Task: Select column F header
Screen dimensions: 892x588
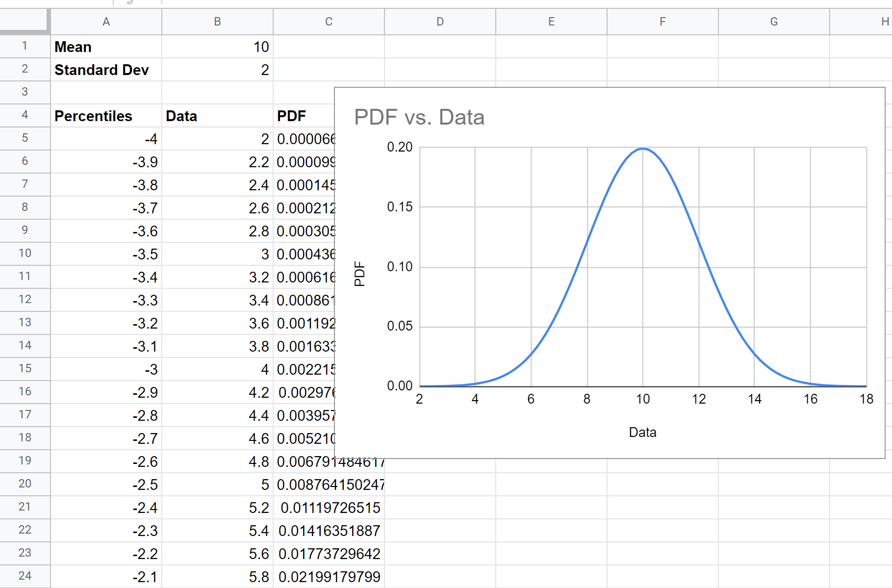Action: tap(663, 22)
